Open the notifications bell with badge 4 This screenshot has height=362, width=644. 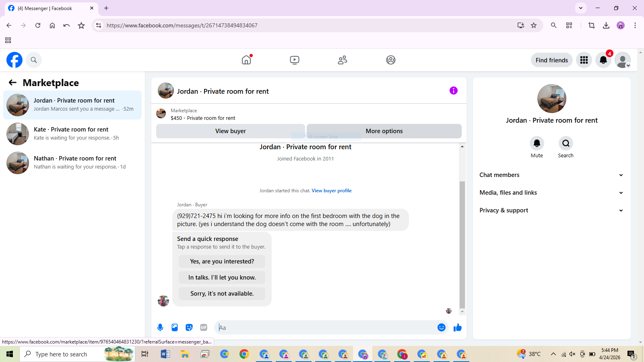pos(603,60)
